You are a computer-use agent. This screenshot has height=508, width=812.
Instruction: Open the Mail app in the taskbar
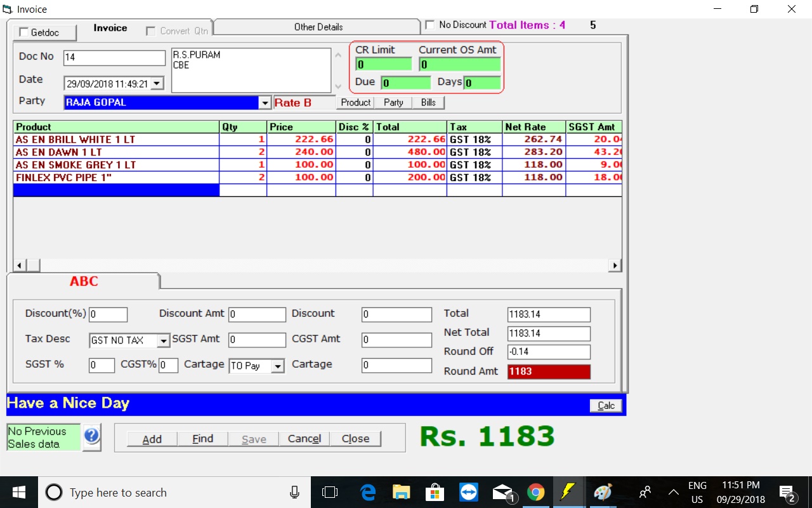click(x=502, y=492)
